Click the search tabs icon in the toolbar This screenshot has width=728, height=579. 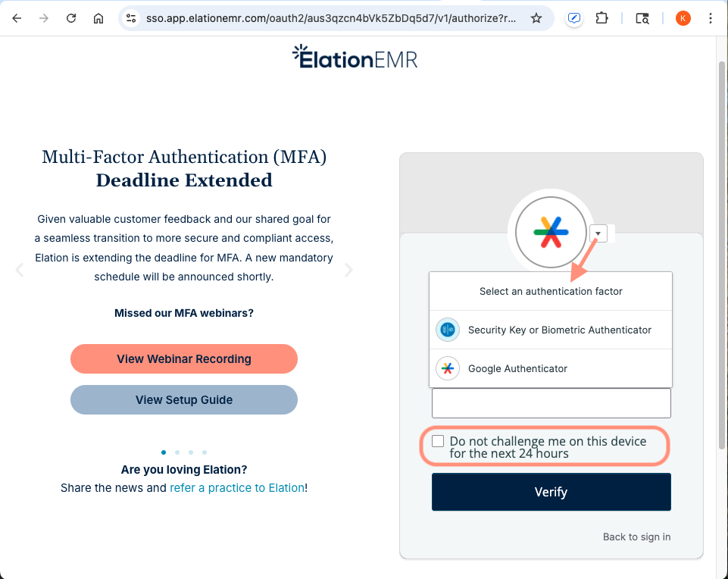[x=642, y=18]
